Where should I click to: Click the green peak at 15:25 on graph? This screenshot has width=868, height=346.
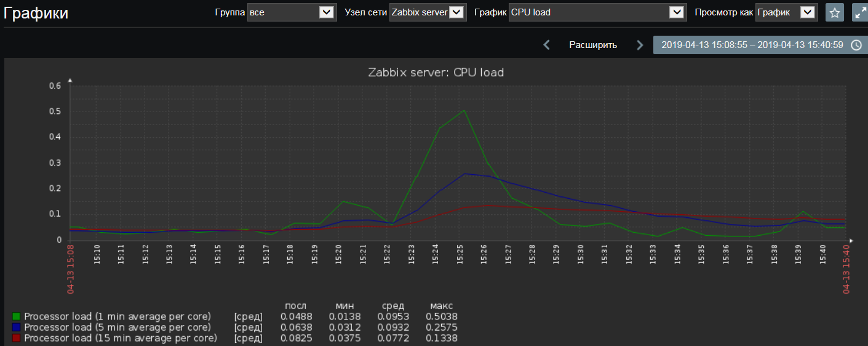[x=464, y=111]
